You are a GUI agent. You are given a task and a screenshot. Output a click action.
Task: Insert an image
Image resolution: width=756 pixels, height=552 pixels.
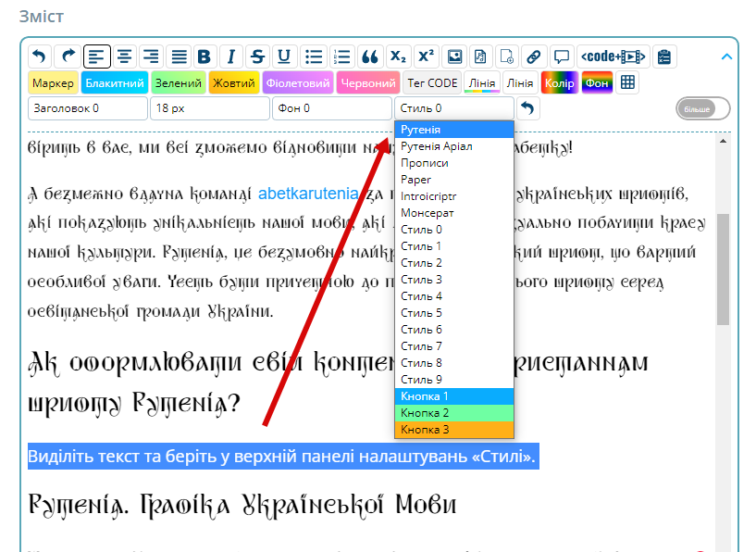point(454,56)
